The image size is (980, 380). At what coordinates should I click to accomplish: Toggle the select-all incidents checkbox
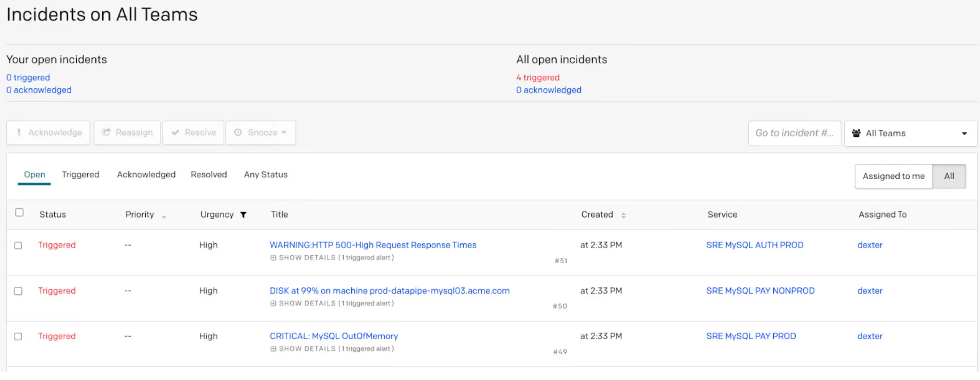tap(19, 213)
